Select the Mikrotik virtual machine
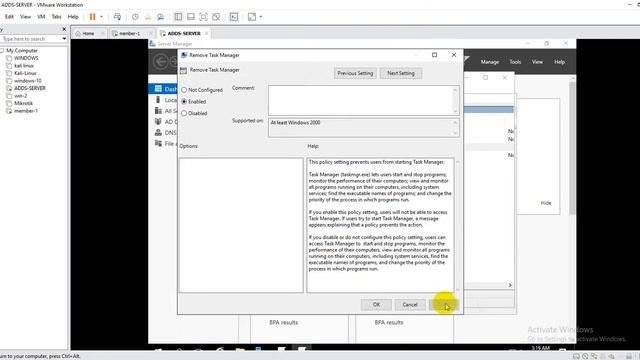Viewport: 640px width, 360px height. [x=23, y=103]
